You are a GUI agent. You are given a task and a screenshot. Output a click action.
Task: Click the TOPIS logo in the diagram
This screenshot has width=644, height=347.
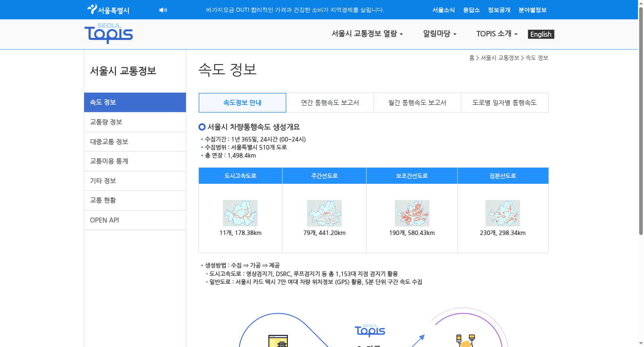pyautogui.click(x=370, y=330)
